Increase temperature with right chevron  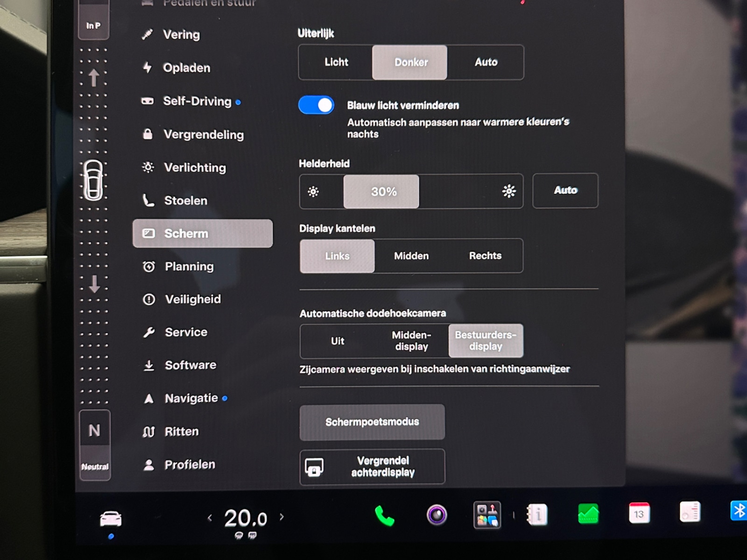click(x=282, y=517)
